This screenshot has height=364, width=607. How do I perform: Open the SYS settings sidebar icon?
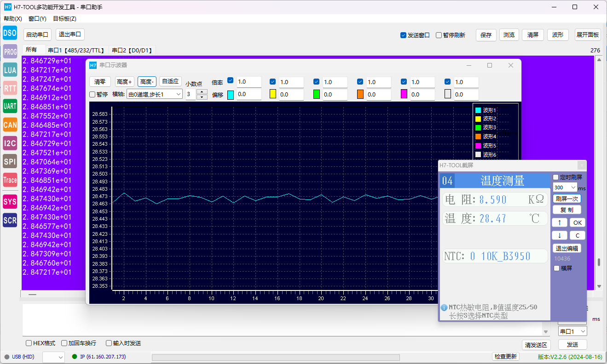[10, 201]
